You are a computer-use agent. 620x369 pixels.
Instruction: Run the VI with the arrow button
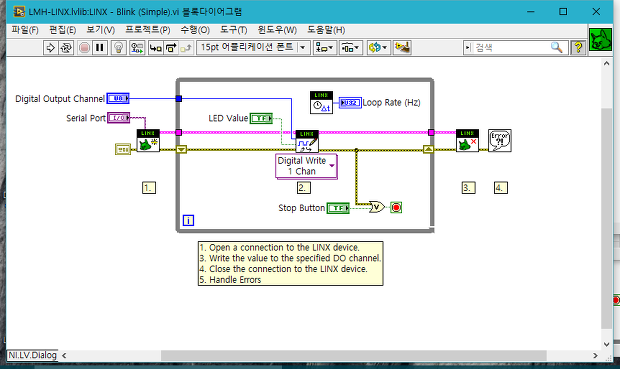coord(51,48)
